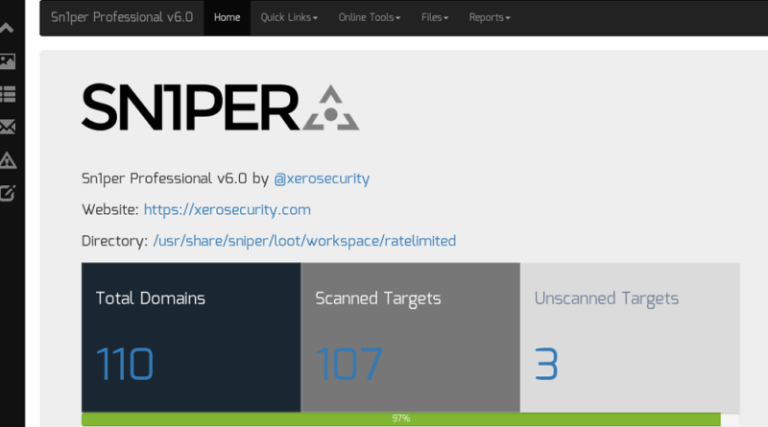Click the Sn1per triangle logo emblem
The image size is (768, 427).
pyautogui.click(x=331, y=108)
